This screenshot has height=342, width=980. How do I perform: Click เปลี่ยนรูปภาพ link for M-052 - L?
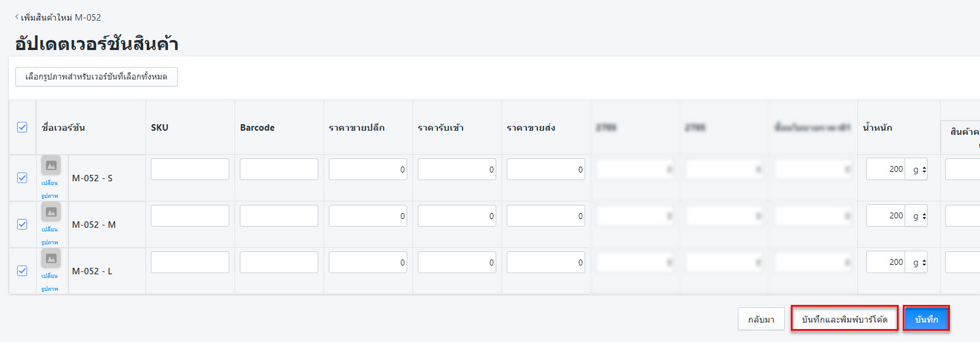click(50, 282)
